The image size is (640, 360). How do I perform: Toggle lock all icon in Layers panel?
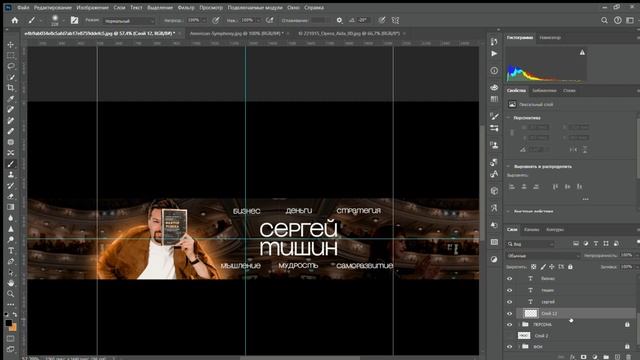tap(570, 267)
